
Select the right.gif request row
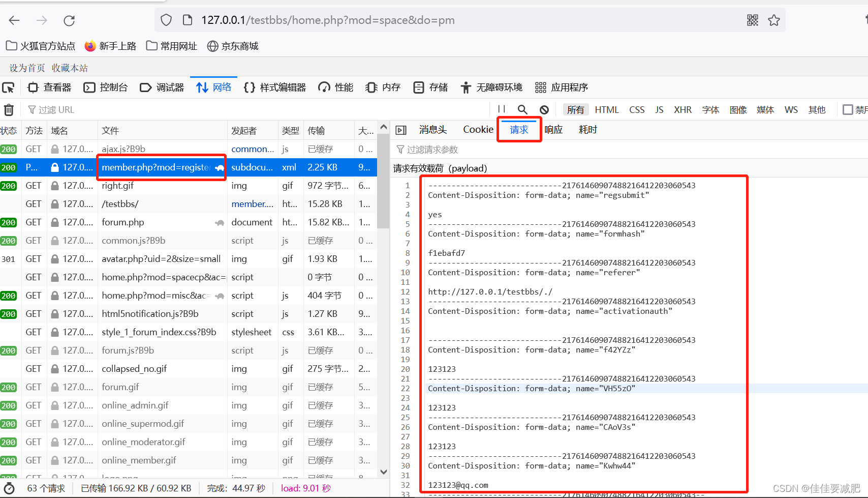pos(189,186)
